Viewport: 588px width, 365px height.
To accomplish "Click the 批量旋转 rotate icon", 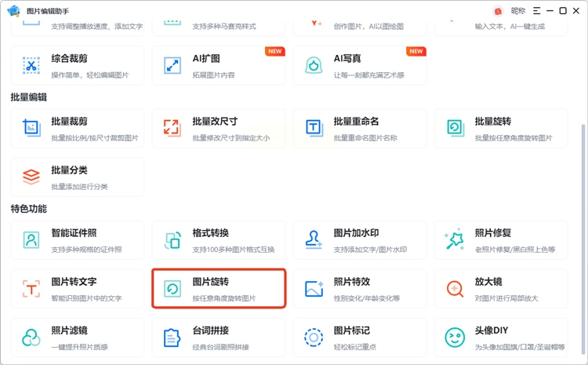I will coord(456,128).
